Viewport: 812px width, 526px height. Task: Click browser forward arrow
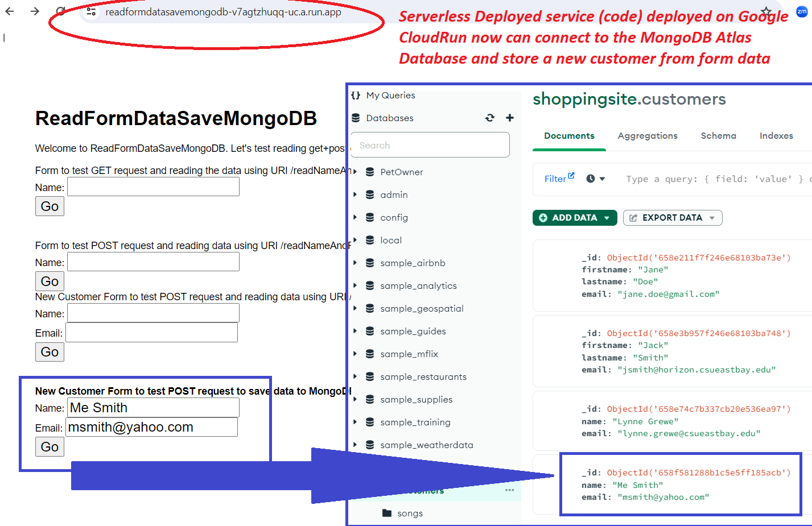(35, 11)
